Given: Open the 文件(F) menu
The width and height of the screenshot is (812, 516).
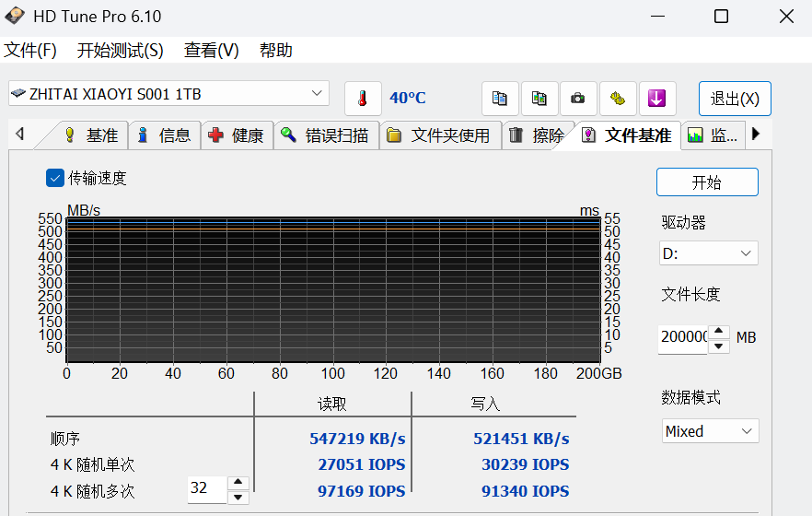Looking at the screenshot, I should coord(30,51).
